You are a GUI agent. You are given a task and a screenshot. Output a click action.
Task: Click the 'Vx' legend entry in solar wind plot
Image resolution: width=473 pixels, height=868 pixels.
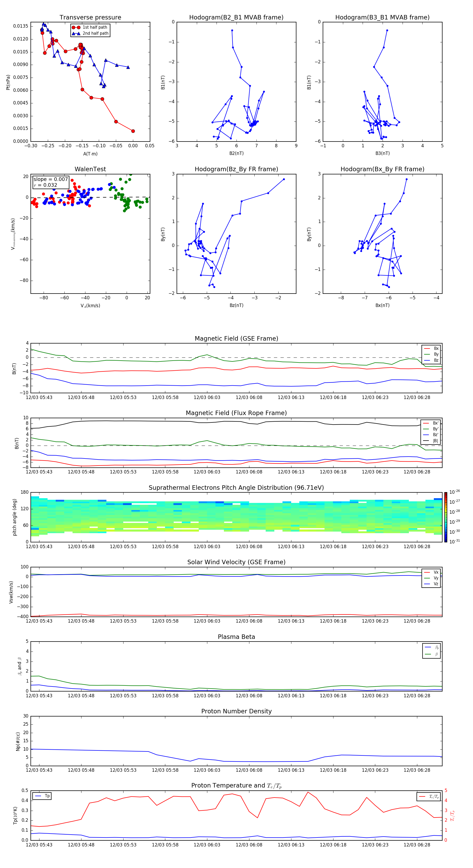click(x=431, y=572)
